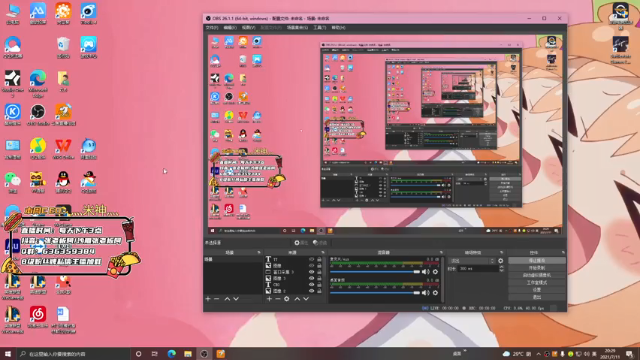Open the 麦克风/Aux audio settings gear
The width and height of the screenshot is (640, 360).
[x=435, y=271]
